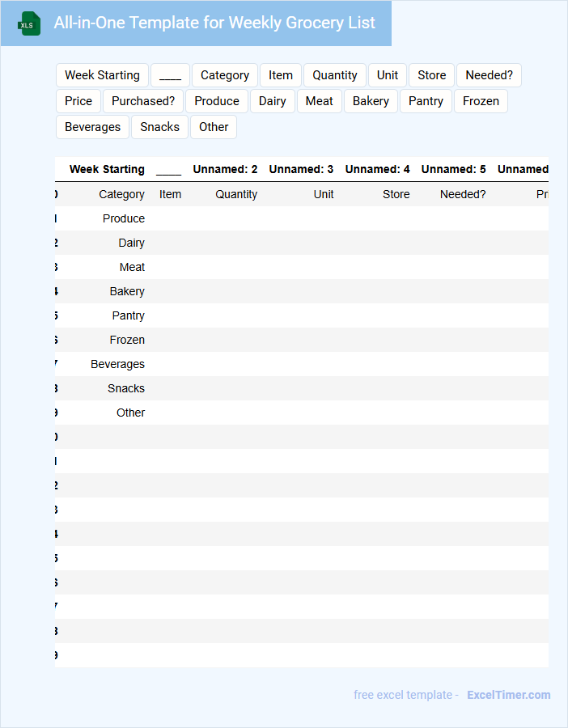The width and height of the screenshot is (568, 728).
Task: Click the Needed? tag
Action: click(489, 75)
